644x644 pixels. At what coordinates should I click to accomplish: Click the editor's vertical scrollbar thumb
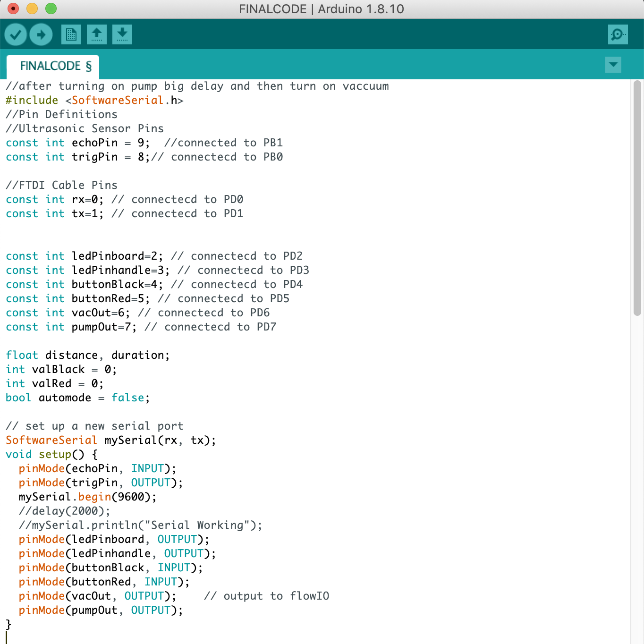click(x=637, y=198)
